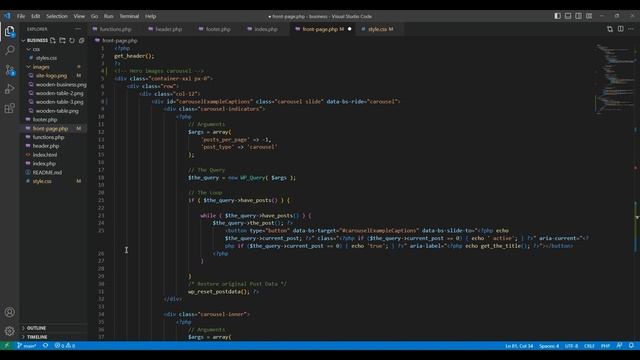Open the Explorer view in activity bar
Viewport: 640px width, 360px height.
point(9,31)
